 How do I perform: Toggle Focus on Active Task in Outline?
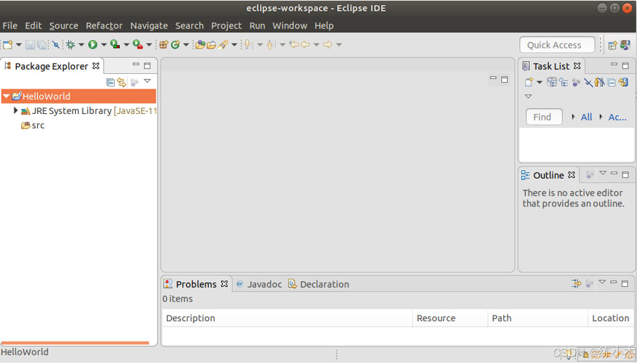click(x=589, y=175)
